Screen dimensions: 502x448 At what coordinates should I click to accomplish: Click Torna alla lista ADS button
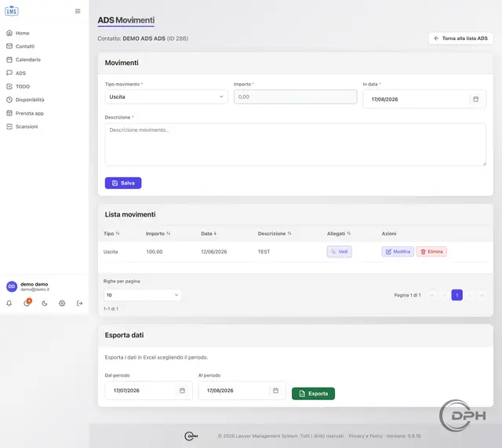click(460, 38)
